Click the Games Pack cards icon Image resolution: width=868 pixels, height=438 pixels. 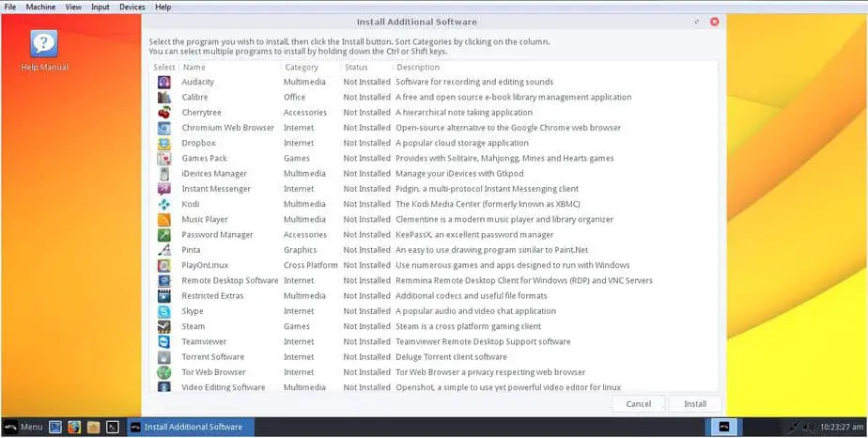point(163,158)
